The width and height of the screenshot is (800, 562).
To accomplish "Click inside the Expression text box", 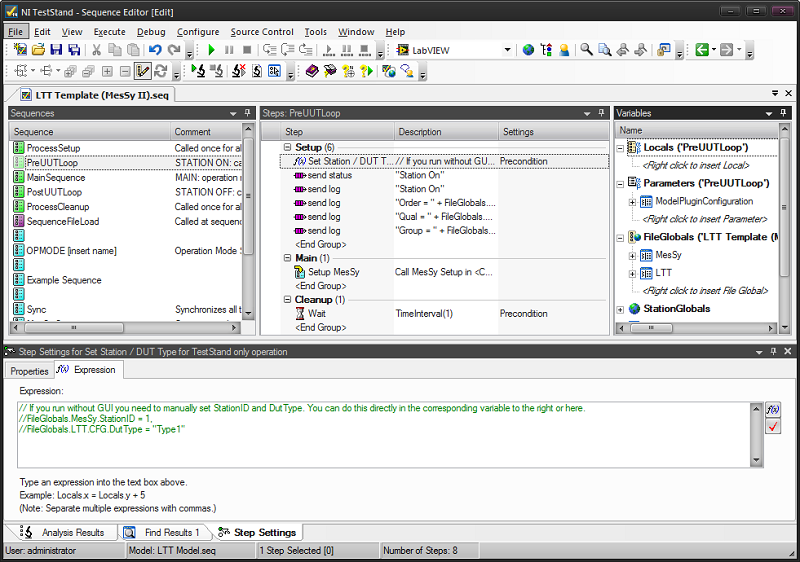I will click(384, 435).
